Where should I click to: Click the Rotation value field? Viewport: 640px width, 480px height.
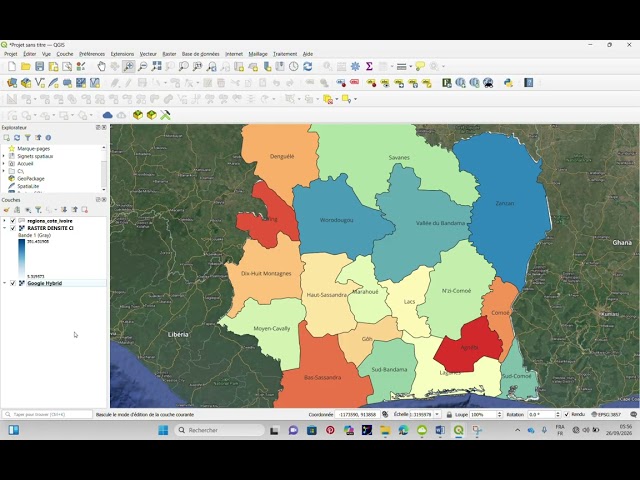click(x=544, y=414)
